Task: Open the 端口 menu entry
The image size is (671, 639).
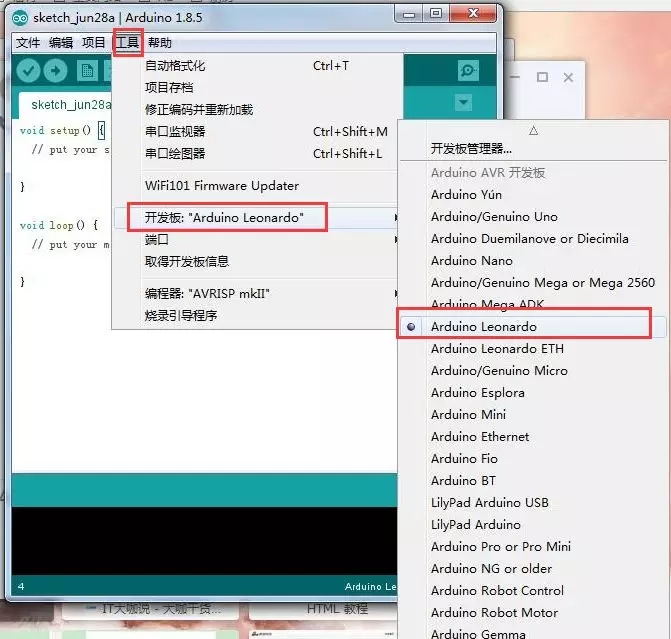Action: pos(257,240)
